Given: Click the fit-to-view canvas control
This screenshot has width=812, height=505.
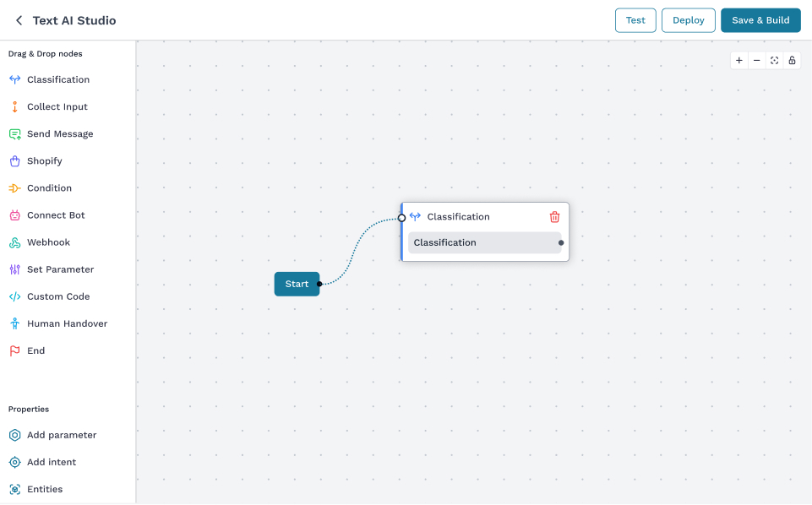Looking at the screenshot, I should click(774, 60).
